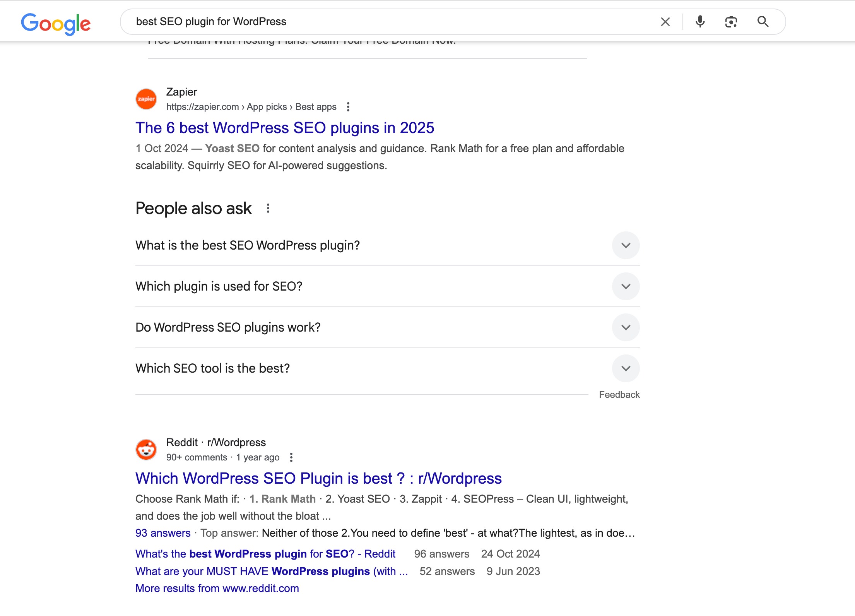Open 'Which WordPress SEO Plugin is best ?' Reddit result
The image size is (855, 616).
318,479
